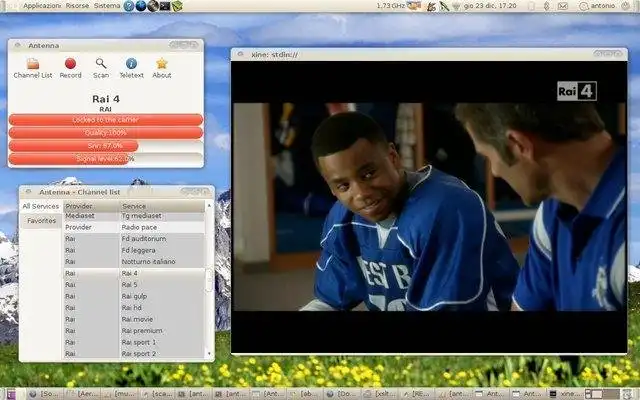Select the Fd auditorium service row

click(134, 238)
